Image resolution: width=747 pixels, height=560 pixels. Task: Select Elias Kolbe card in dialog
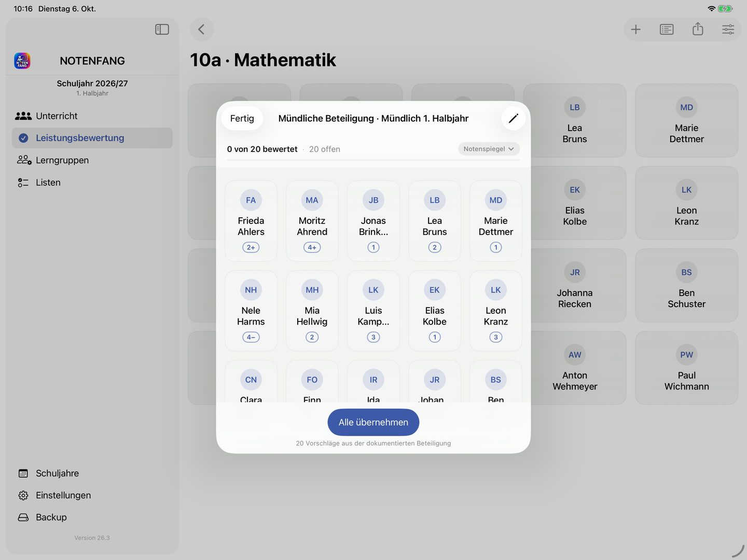[x=435, y=311]
